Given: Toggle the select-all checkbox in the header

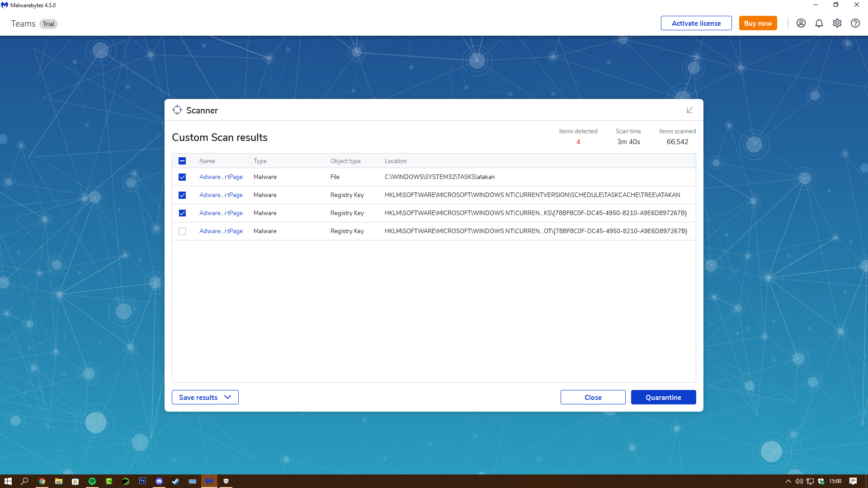Looking at the screenshot, I should coord(182,161).
